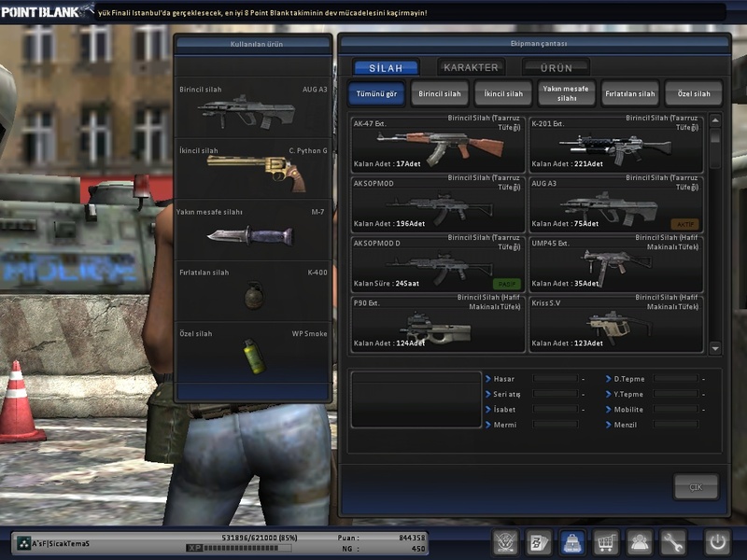Image resolution: width=747 pixels, height=560 pixels.
Task: Click the Y.Tepme stat label
Action: [x=628, y=394]
